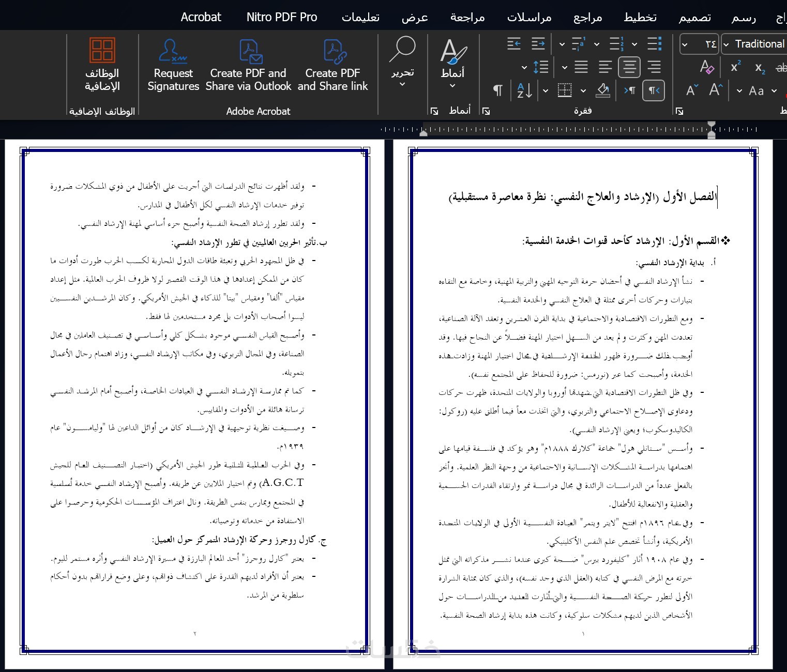
Task: Open the مراجع (References) tab
Action: pyautogui.click(x=588, y=17)
